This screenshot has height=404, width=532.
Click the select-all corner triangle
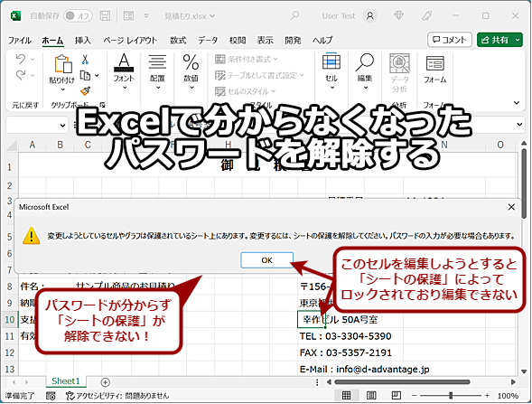click(12, 145)
